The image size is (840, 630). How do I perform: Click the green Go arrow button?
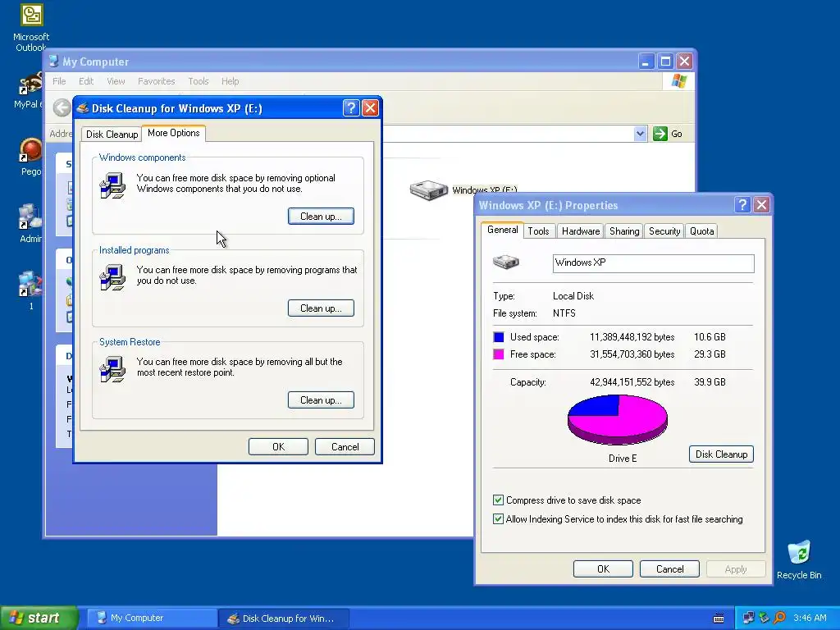click(x=660, y=134)
